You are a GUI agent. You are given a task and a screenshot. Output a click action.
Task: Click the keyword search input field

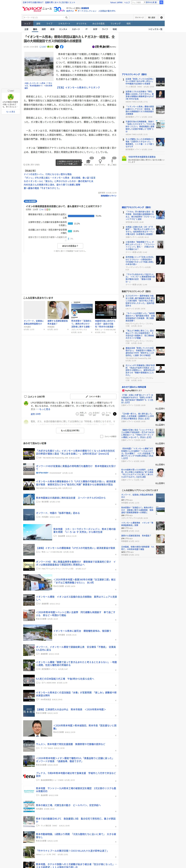44,18
